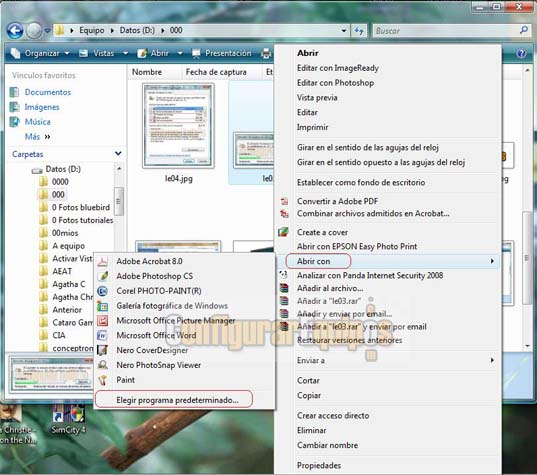Image resolution: width=537 pixels, height=475 pixels.
Task: Click the Corel PHOTO-PAINT icon
Action: [x=103, y=291]
